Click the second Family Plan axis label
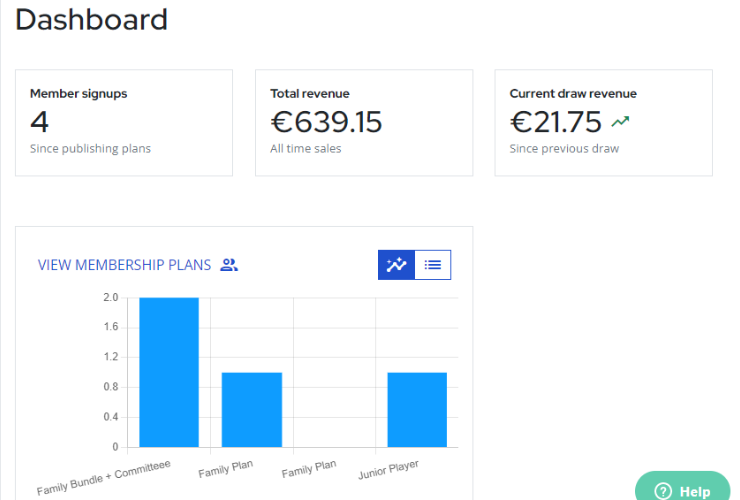Screen dimensions: 740x500 [309, 469]
